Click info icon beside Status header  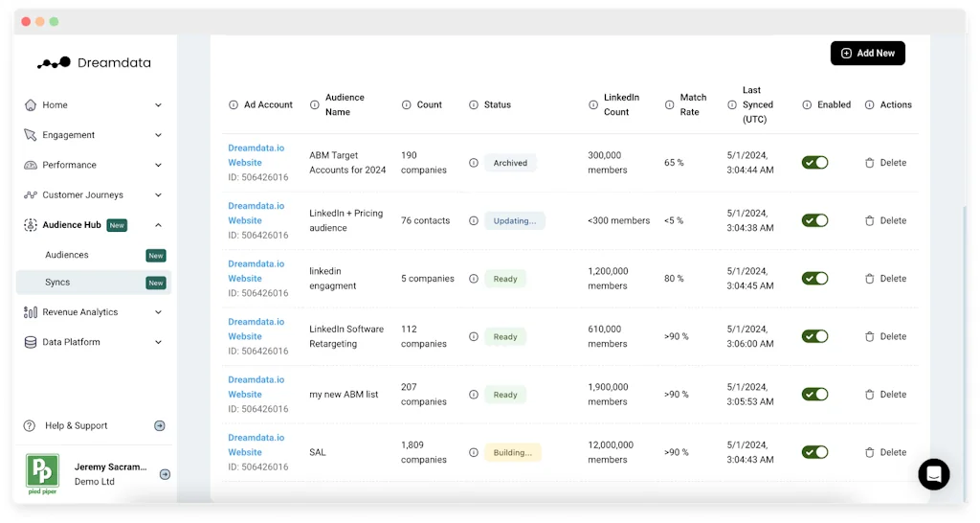(x=474, y=105)
